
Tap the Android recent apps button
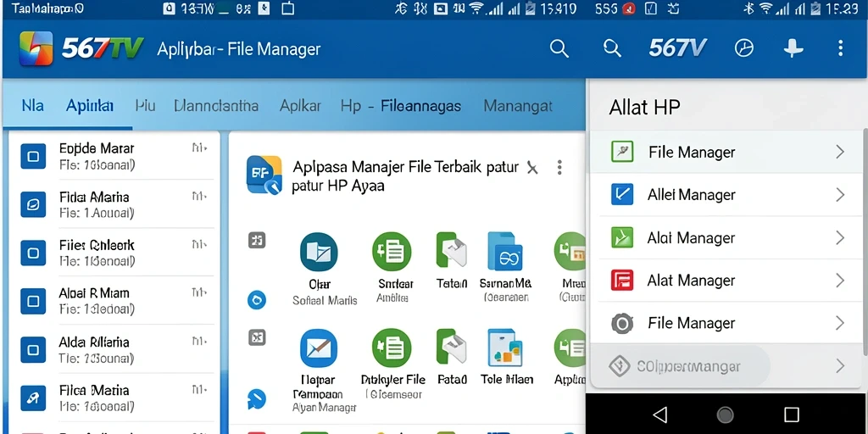[x=792, y=415]
